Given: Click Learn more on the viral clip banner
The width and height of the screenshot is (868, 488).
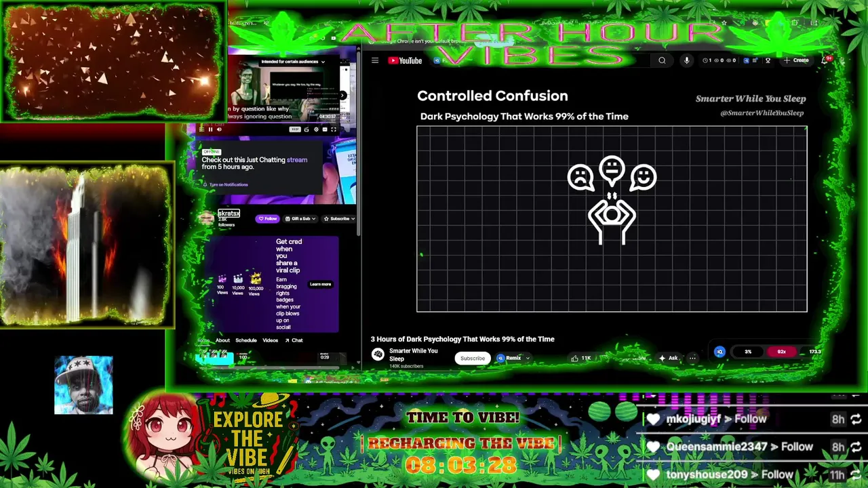Looking at the screenshot, I should pyautogui.click(x=320, y=284).
